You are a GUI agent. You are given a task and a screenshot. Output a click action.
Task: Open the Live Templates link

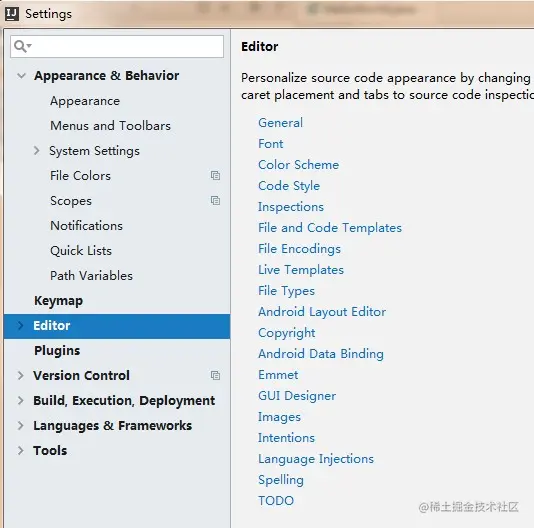pos(301,270)
